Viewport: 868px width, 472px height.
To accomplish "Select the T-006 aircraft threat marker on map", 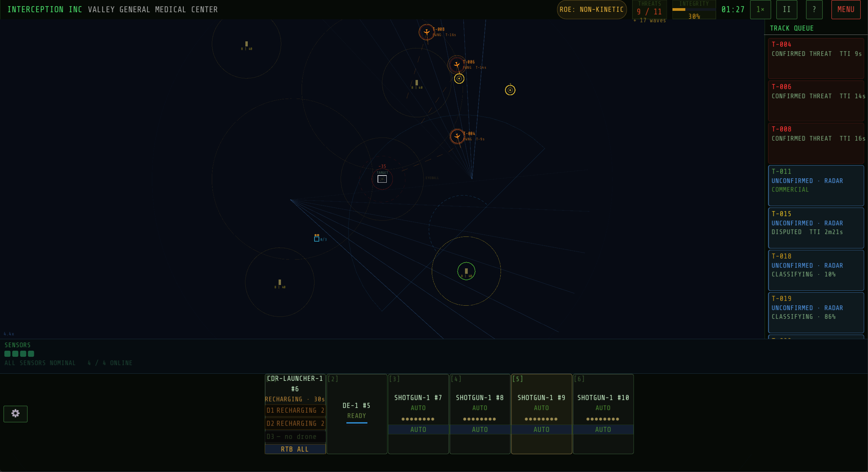I will point(457,64).
